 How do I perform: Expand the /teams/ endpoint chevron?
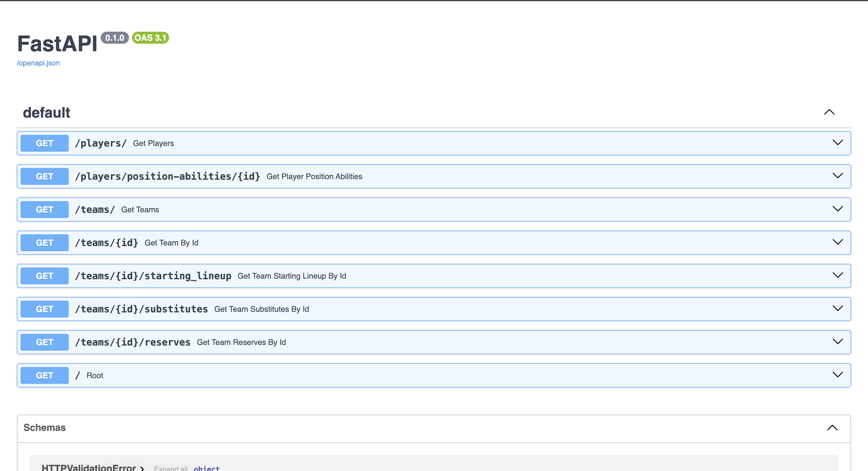point(837,209)
